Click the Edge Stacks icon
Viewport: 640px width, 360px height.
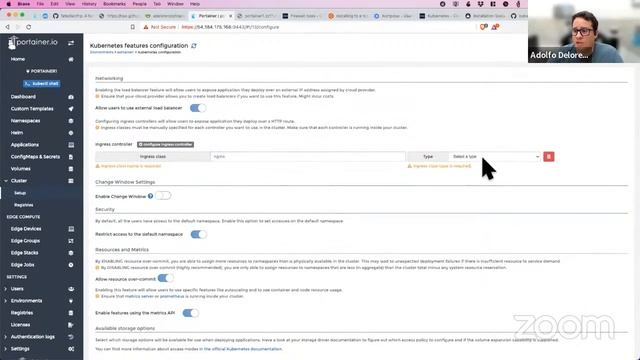(x=71, y=253)
